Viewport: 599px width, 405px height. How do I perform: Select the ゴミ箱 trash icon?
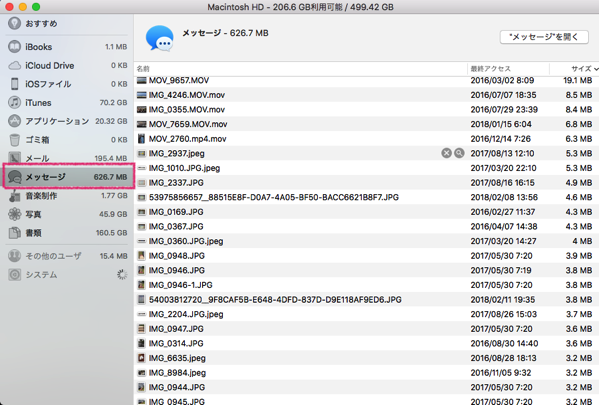point(15,140)
